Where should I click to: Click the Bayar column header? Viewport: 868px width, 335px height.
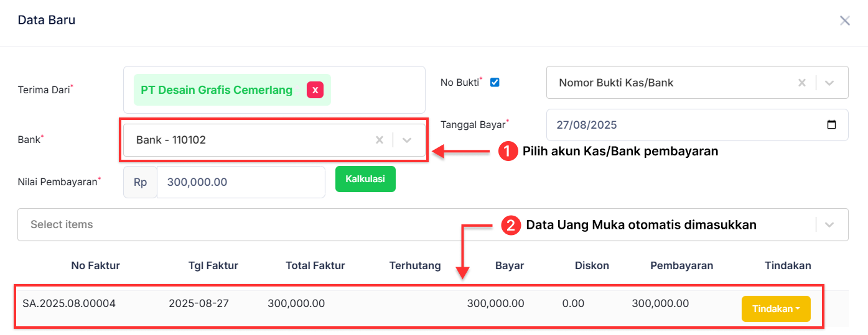click(x=510, y=265)
